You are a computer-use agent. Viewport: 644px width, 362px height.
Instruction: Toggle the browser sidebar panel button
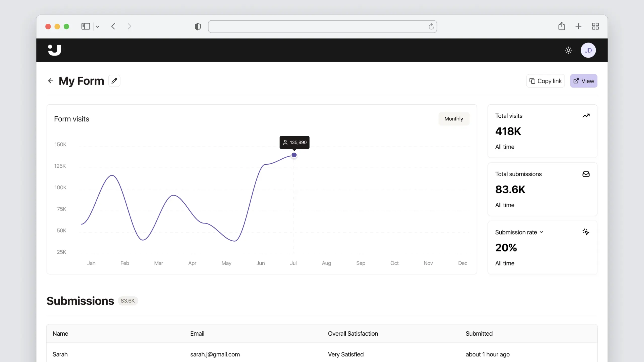click(x=86, y=26)
